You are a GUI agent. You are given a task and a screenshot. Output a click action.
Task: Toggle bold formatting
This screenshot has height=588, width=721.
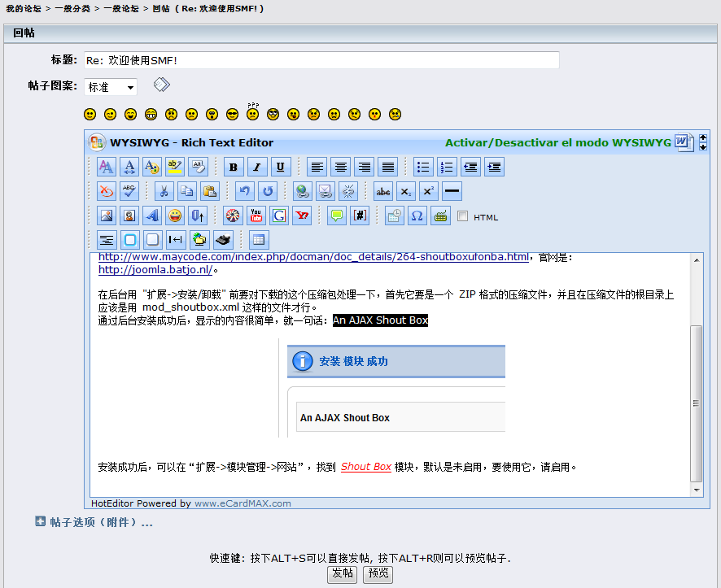click(234, 168)
